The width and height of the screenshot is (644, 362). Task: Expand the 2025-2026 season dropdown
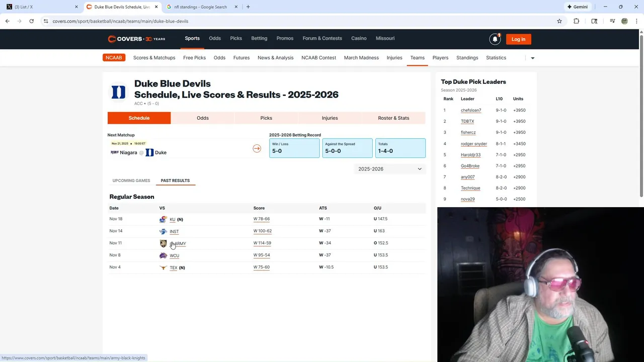390,169
